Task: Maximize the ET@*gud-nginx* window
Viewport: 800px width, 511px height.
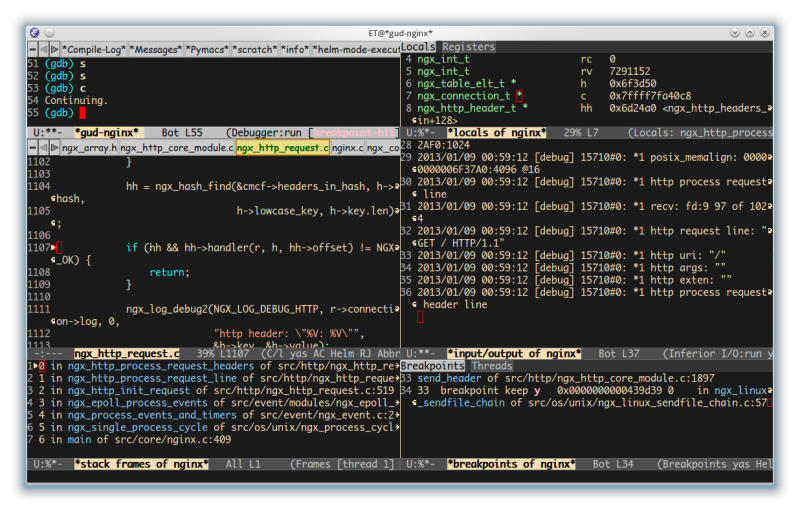Action: pos(749,33)
